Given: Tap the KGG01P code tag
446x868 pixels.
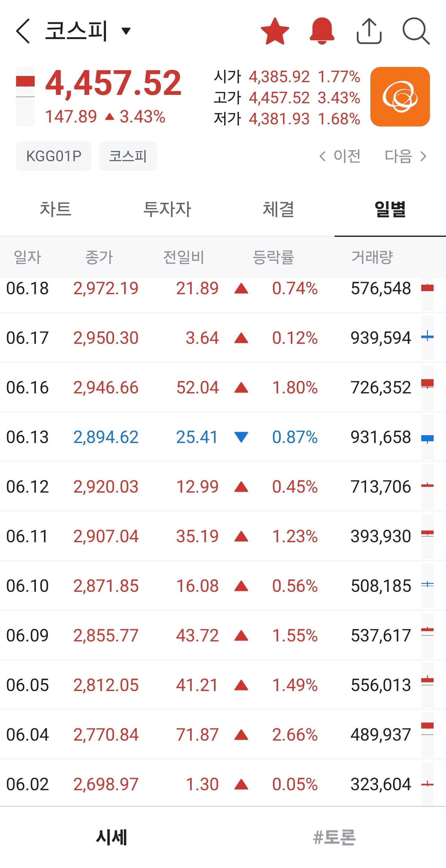Looking at the screenshot, I should click(54, 156).
